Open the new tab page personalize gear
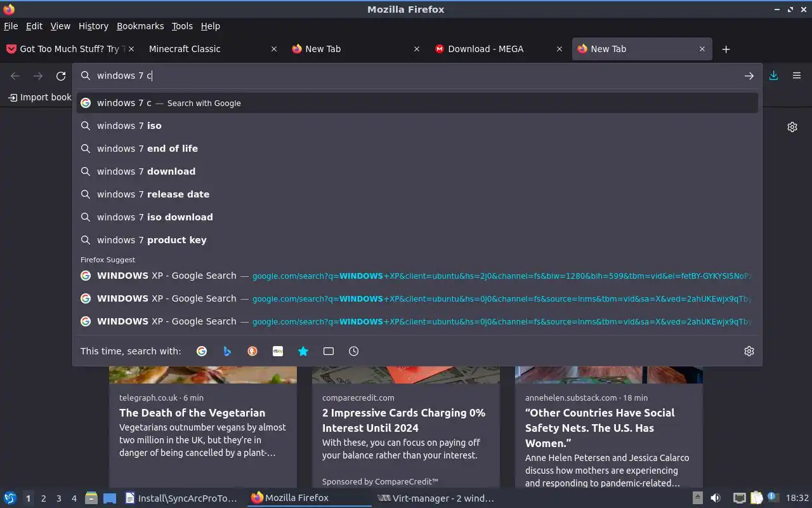Screen dimensions: 812x508 tap(792, 127)
